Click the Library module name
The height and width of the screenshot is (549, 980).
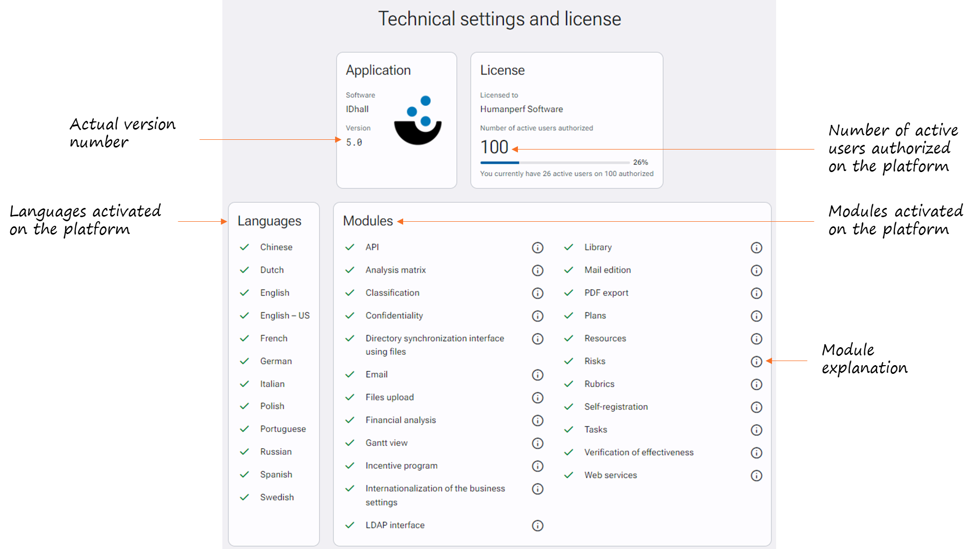(x=598, y=247)
